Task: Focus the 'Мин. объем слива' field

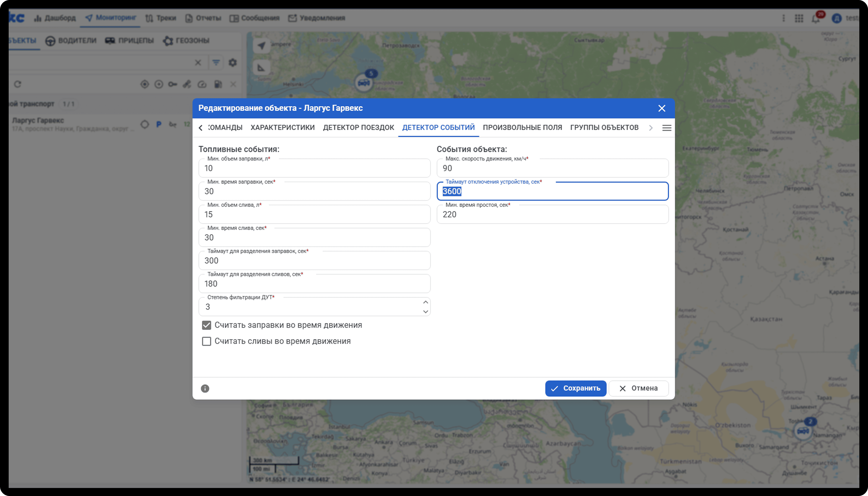Action: [x=314, y=214]
